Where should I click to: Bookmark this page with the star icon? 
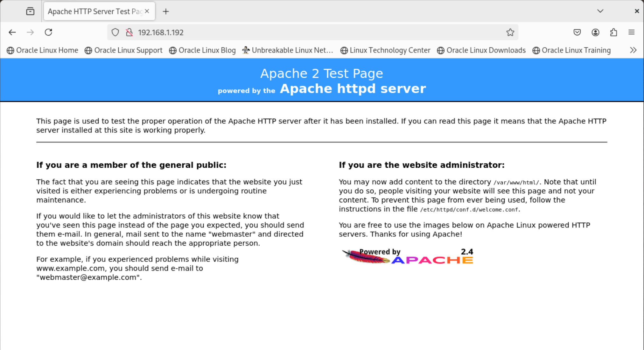click(x=510, y=32)
